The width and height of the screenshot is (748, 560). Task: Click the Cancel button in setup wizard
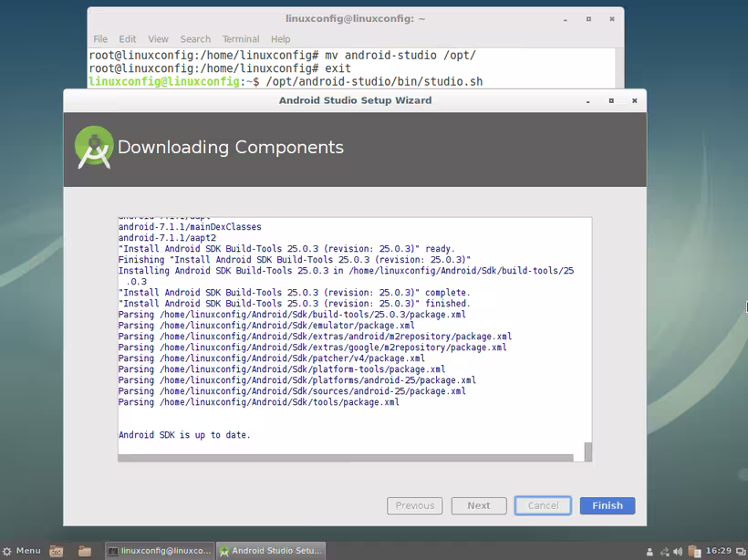tap(543, 505)
